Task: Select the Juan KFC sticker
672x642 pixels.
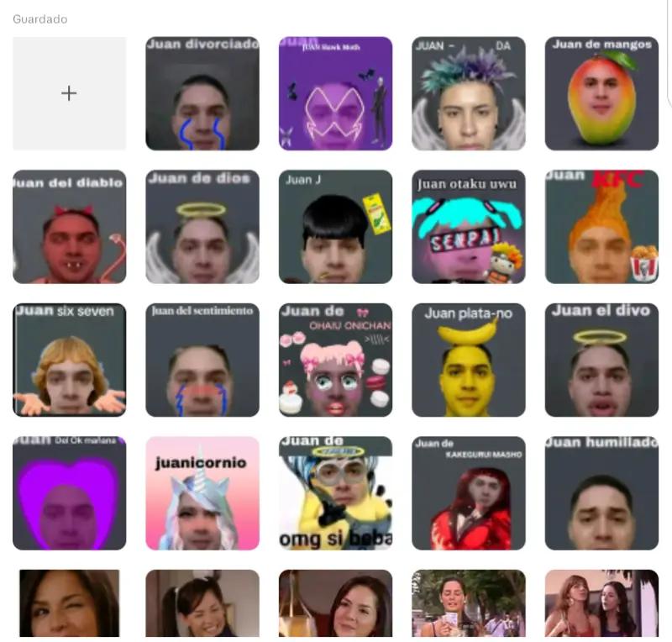Action: pos(601,226)
